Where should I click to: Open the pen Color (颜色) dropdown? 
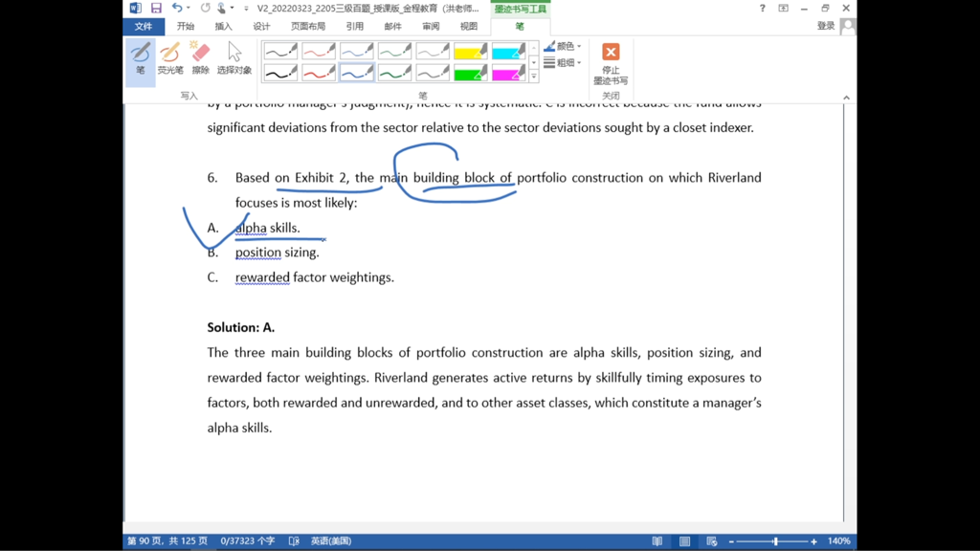pyautogui.click(x=563, y=46)
